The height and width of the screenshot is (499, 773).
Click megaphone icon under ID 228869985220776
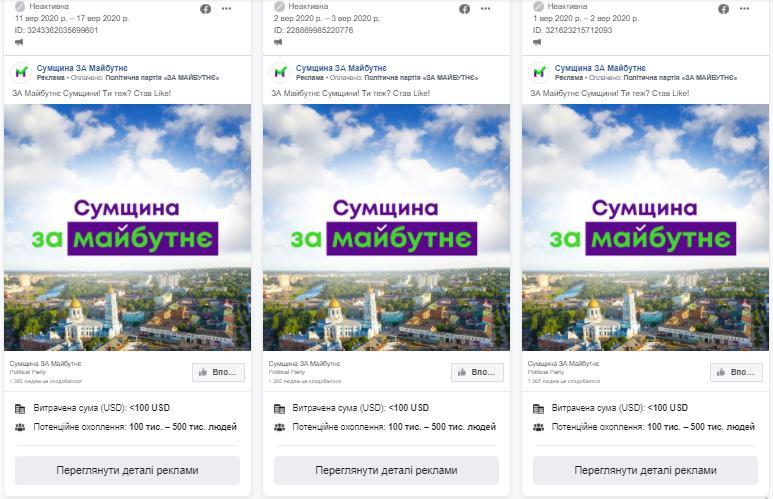[x=278, y=42]
